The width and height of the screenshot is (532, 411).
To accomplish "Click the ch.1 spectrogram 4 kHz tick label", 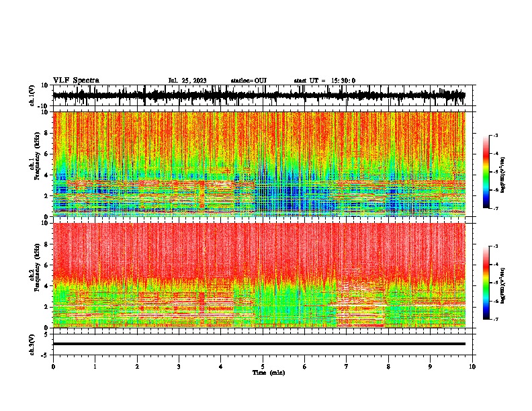I will coord(46,175).
